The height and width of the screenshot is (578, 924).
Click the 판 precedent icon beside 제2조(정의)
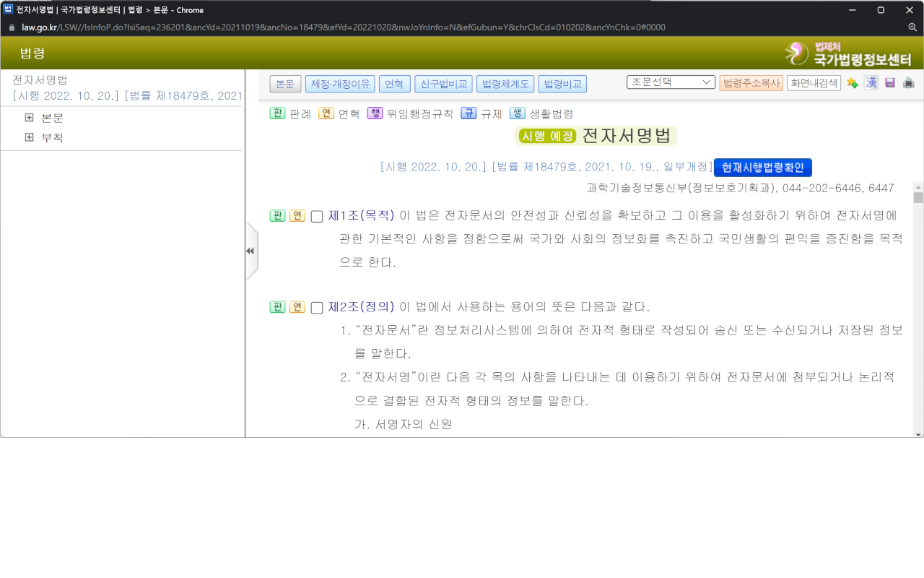point(278,307)
